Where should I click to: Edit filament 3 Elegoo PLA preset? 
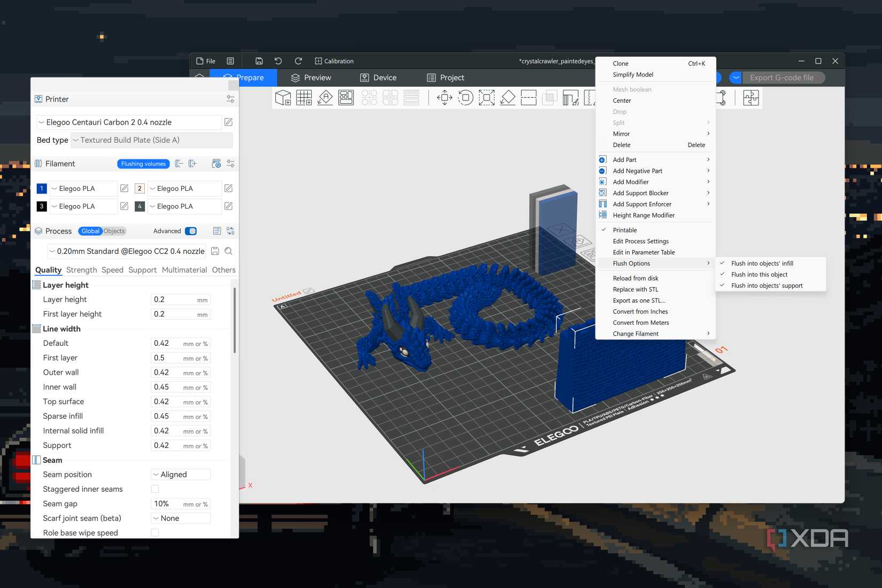click(x=124, y=206)
